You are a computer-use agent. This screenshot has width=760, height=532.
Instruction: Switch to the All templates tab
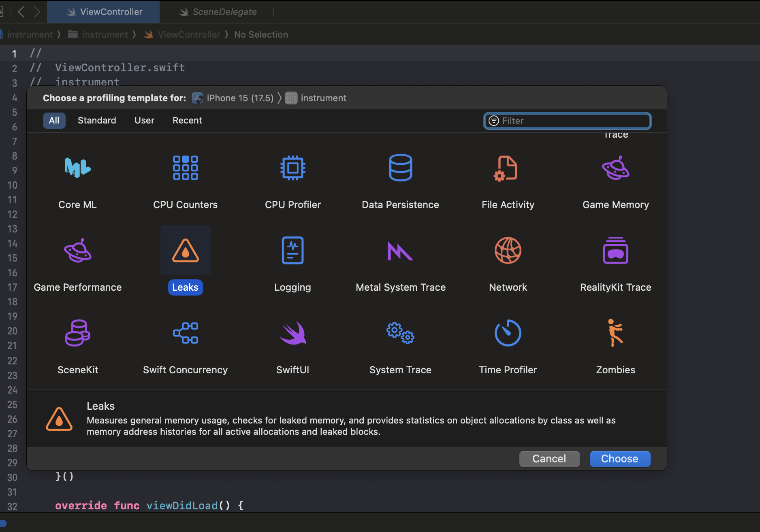coord(54,120)
